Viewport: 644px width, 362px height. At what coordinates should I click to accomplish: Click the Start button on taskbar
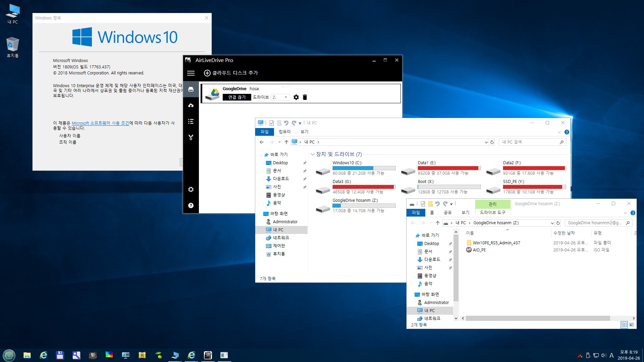[x=9, y=355]
